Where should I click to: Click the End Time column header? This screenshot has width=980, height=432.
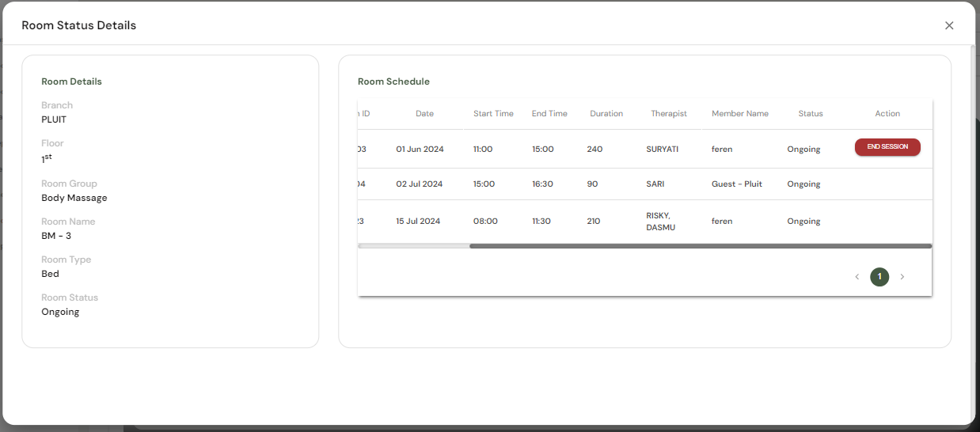(549, 114)
